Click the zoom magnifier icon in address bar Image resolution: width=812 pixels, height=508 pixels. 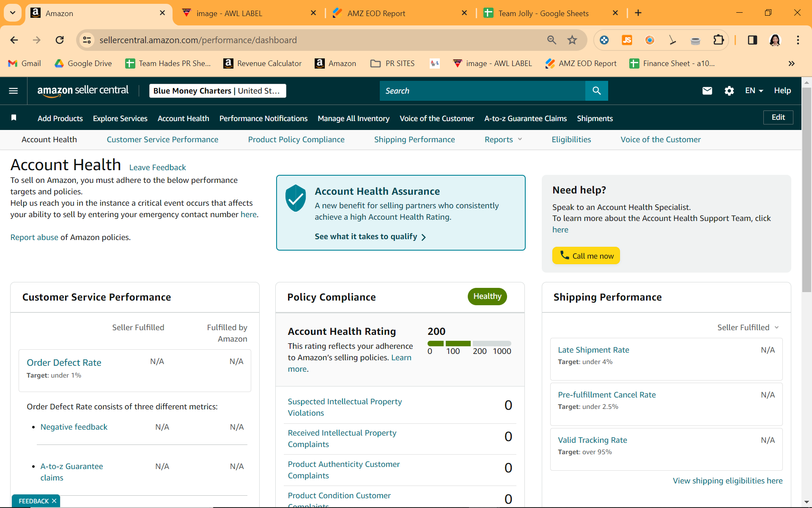pyautogui.click(x=551, y=40)
